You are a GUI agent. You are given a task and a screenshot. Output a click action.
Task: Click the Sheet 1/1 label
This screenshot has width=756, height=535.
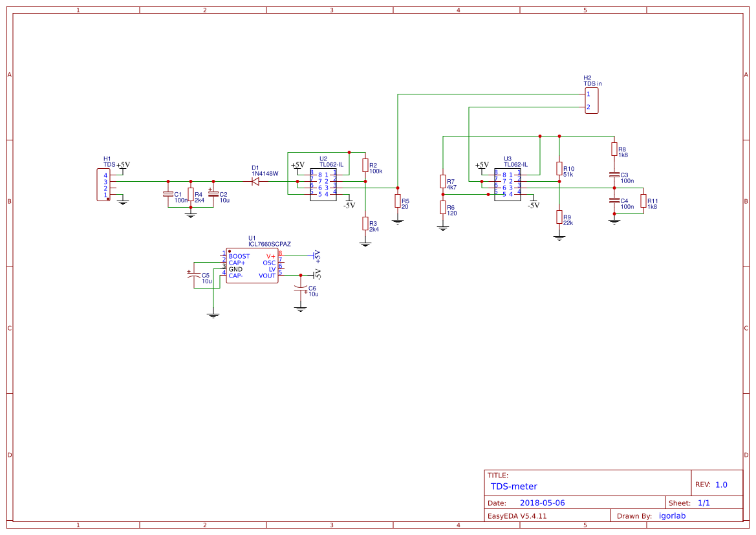(x=688, y=503)
